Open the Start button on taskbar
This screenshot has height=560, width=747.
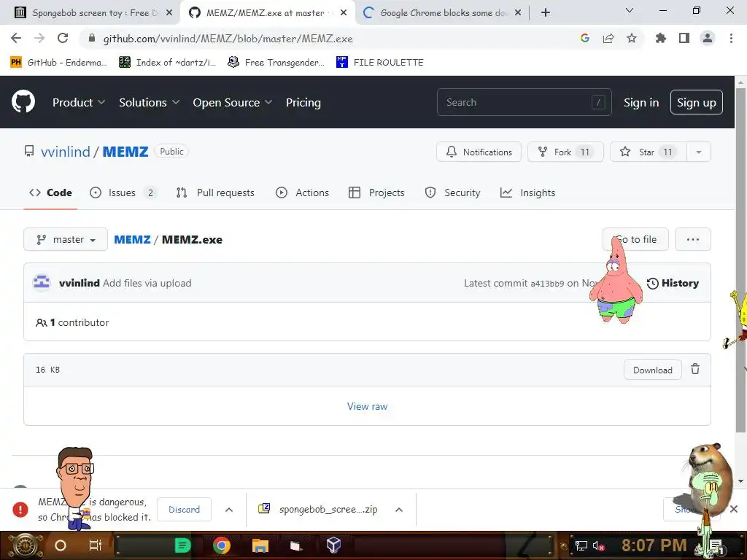25,545
